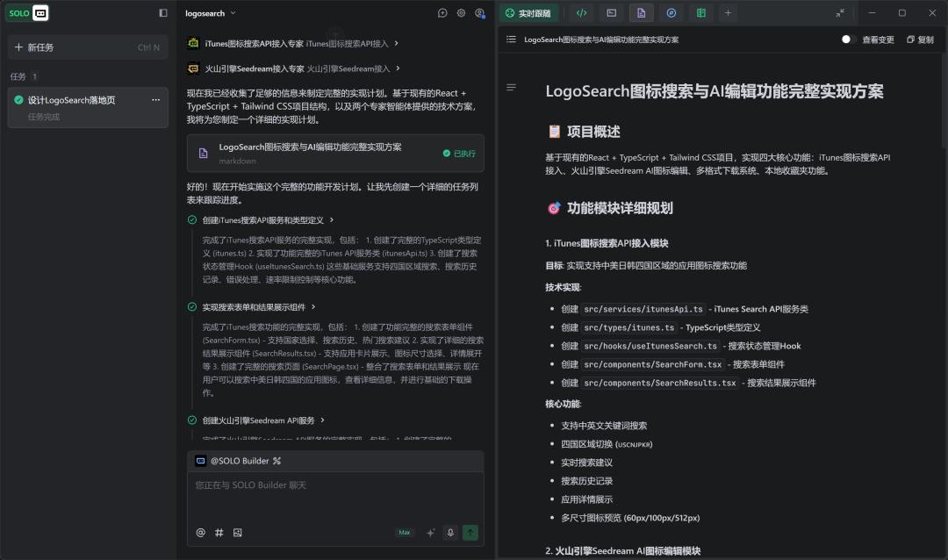This screenshot has height=560, width=948.
Task: Click the Max mode toggle in chat input
Action: 404,532
